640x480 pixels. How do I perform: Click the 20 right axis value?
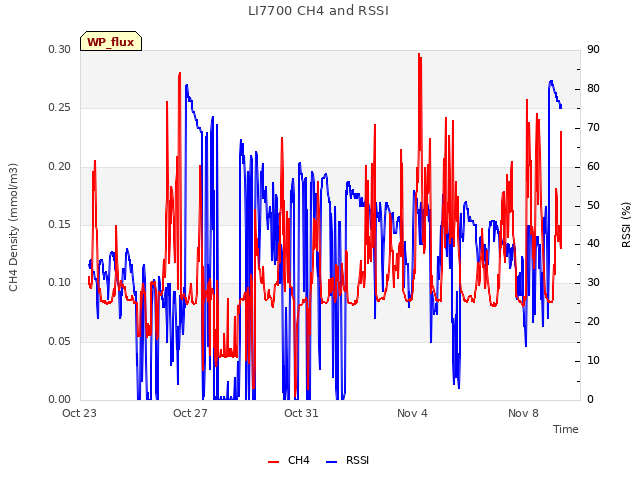click(593, 321)
